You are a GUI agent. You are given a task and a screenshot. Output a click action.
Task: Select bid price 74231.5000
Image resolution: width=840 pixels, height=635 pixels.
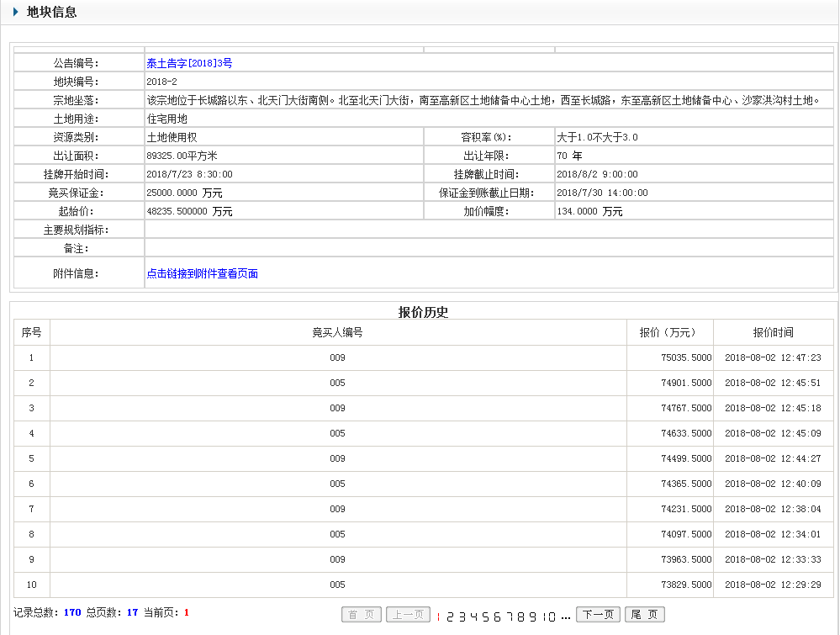click(686, 509)
